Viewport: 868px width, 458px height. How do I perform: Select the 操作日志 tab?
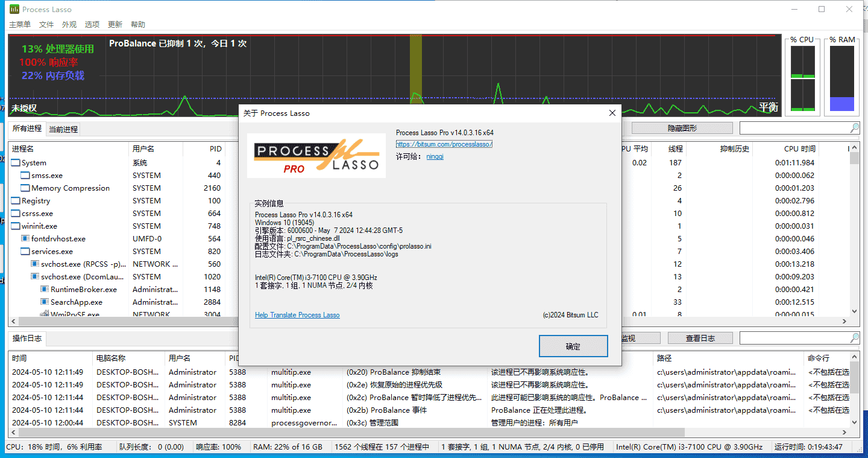click(27, 339)
